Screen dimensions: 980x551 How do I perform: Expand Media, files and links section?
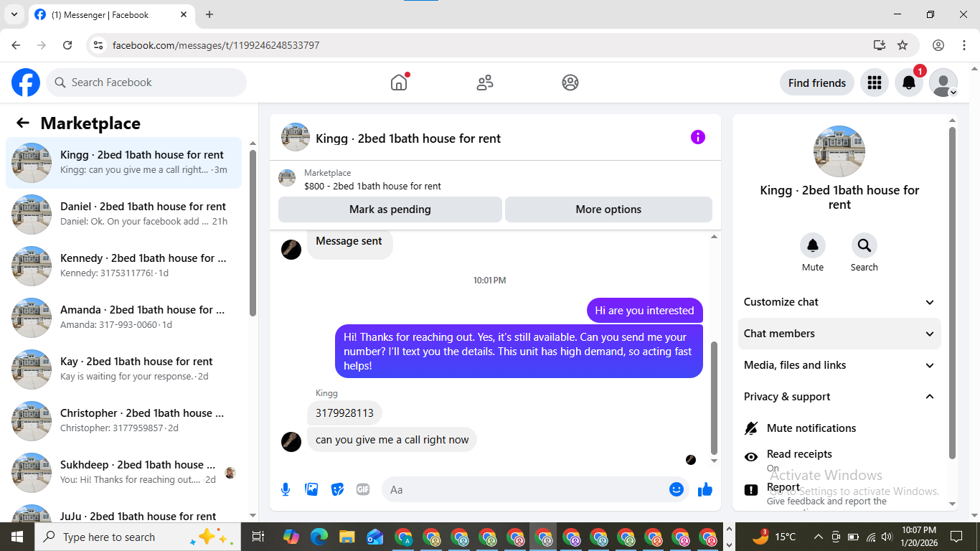pyautogui.click(x=839, y=365)
